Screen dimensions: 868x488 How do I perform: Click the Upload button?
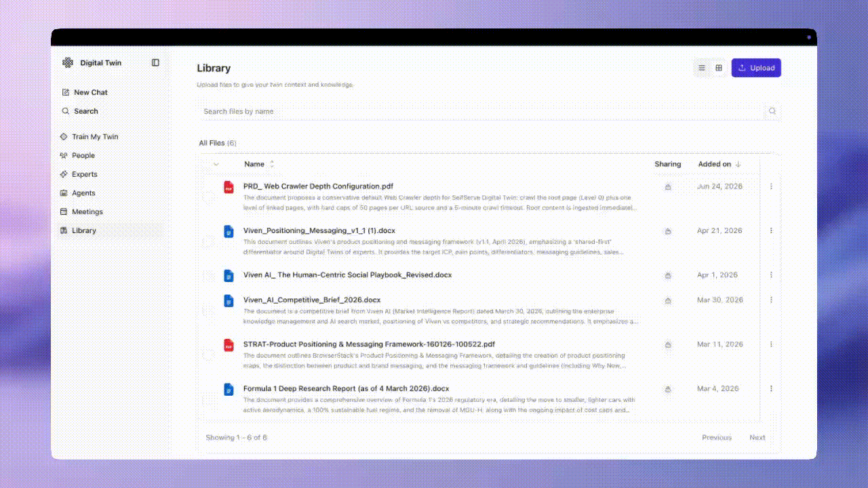[x=756, y=68]
